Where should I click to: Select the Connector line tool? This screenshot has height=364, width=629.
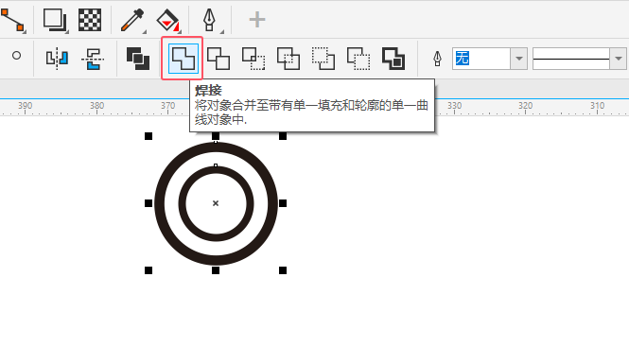click(x=12, y=20)
